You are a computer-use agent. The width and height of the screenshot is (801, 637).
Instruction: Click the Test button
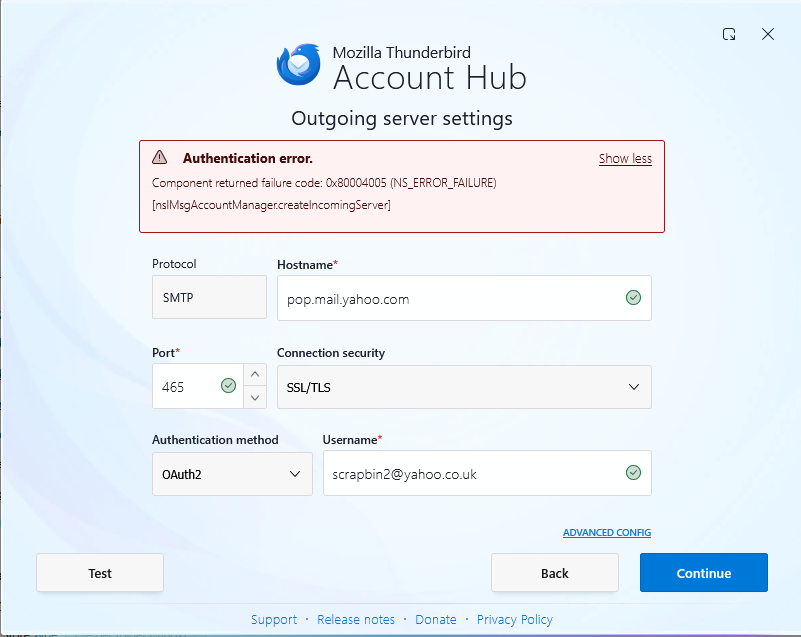point(100,573)
